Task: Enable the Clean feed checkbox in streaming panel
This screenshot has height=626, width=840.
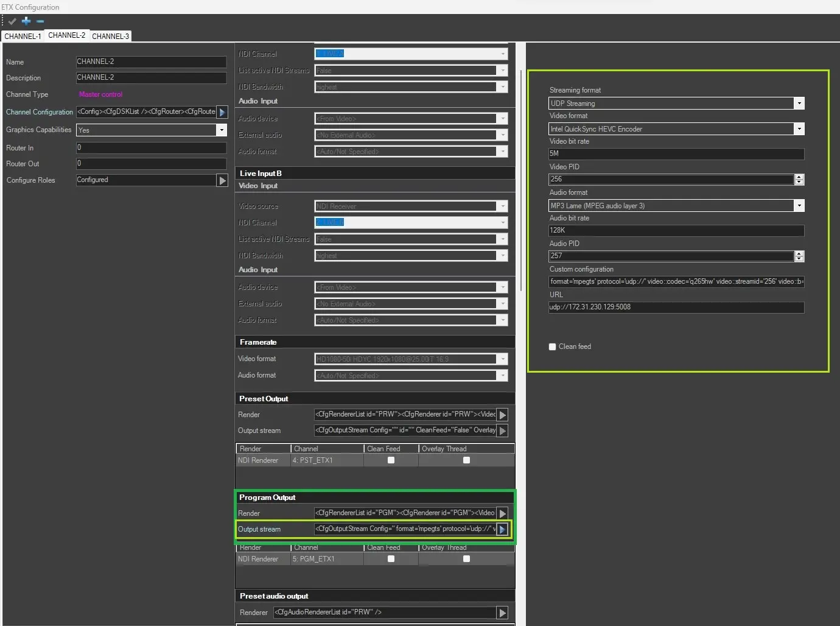Action: tap(553, 346)
